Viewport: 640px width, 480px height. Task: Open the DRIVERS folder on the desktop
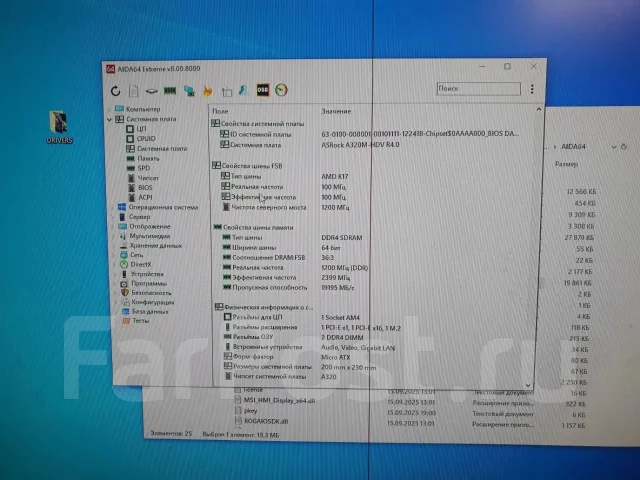(x=59, y=127)
